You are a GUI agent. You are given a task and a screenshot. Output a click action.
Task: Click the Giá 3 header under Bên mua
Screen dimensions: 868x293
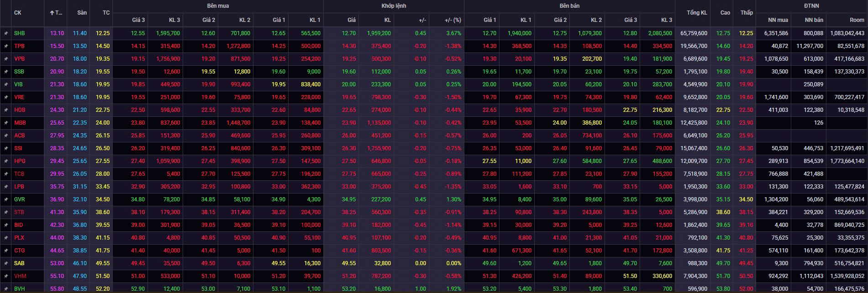click(138, 20)
